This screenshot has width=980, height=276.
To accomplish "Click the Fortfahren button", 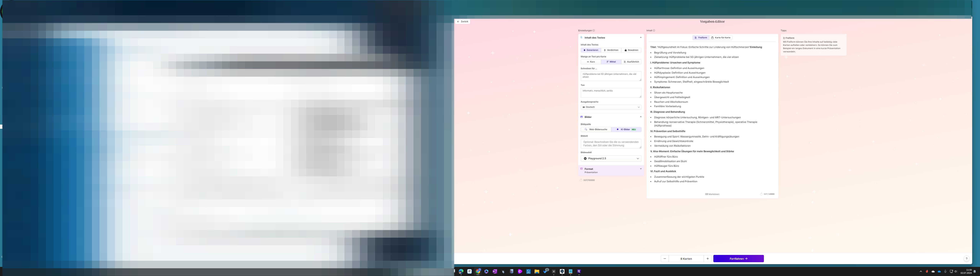I will pos(738,259).
